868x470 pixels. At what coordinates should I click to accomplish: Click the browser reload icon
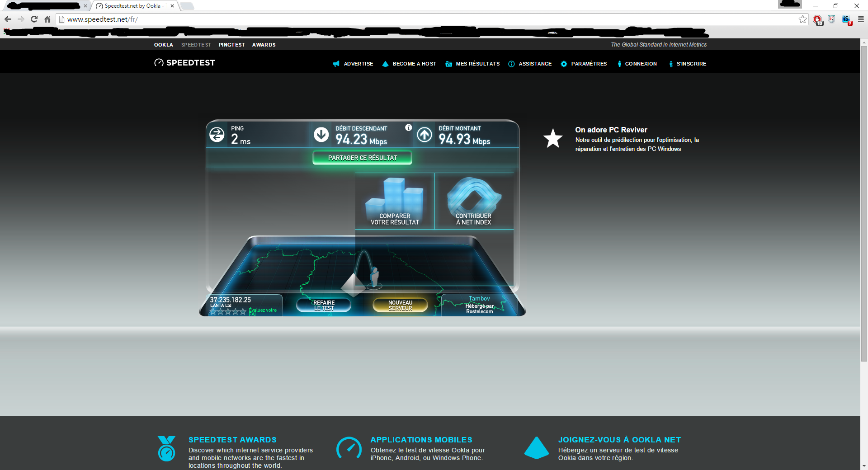tap(34, 19)
